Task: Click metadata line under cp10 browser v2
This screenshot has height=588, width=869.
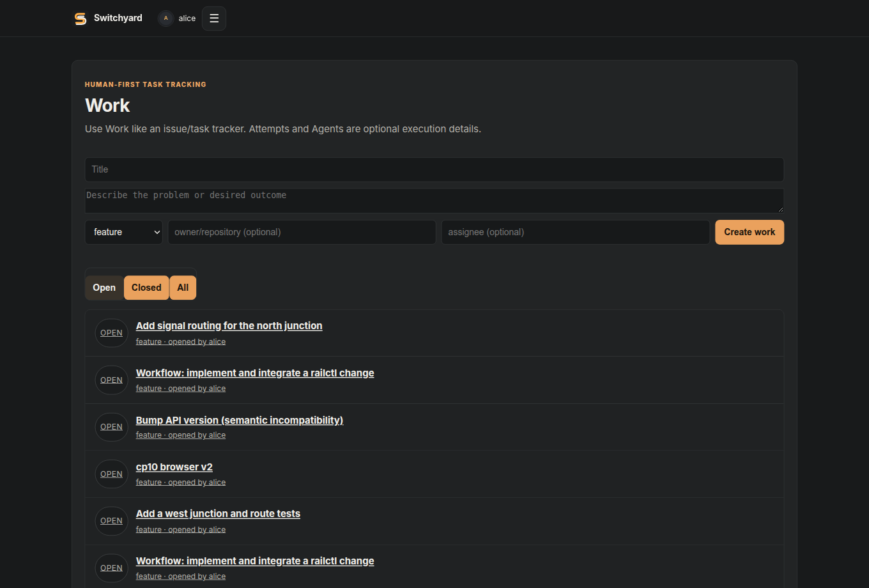Action: (181, 483)
